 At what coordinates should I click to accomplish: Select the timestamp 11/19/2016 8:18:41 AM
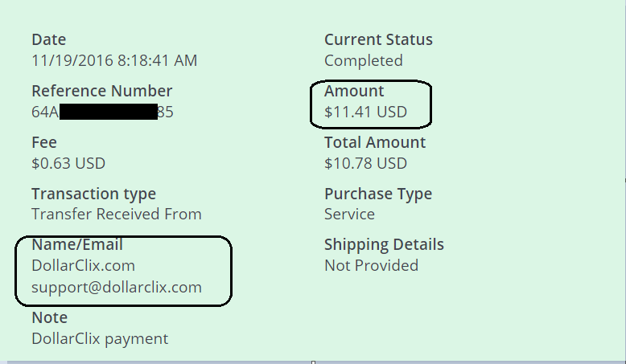[114, 60]
